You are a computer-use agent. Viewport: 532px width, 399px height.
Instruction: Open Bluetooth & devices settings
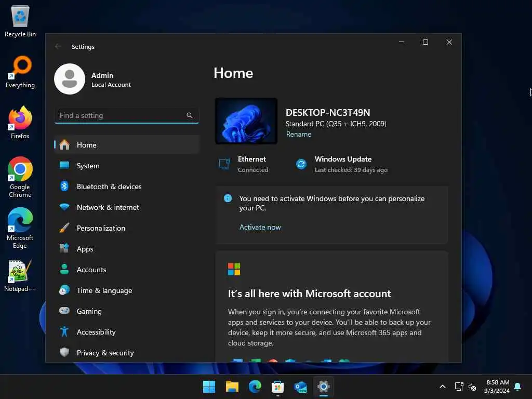click(x=127, y=187)
